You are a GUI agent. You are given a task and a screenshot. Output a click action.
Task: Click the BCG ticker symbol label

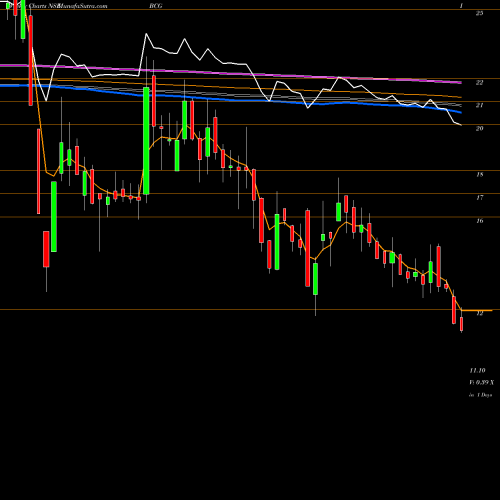[x=156, y=6]
